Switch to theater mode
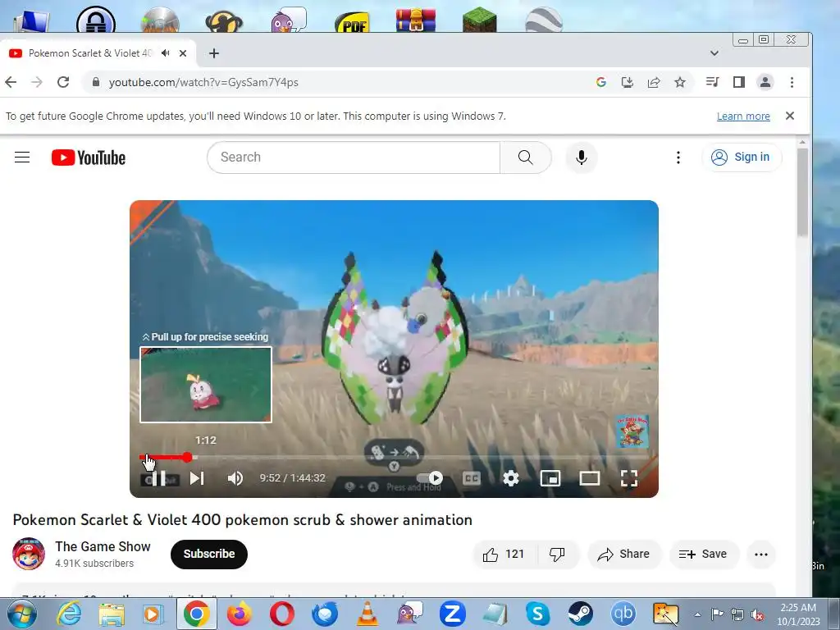 tap(589, 478)
